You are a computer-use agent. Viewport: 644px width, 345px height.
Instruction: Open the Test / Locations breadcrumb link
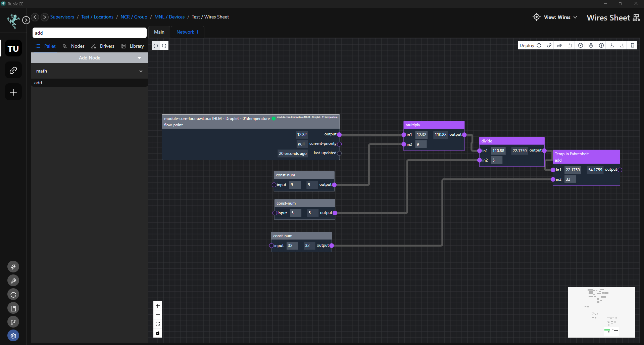tap(97, 17)
